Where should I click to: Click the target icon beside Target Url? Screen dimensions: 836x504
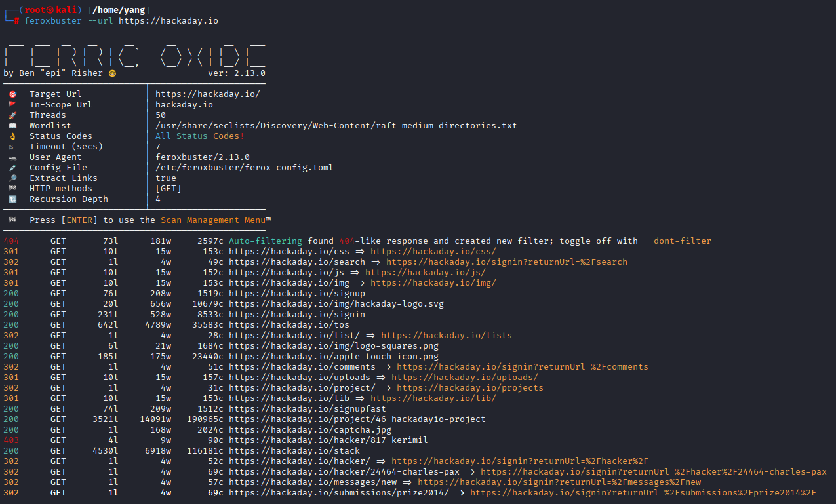click(12, 94)
